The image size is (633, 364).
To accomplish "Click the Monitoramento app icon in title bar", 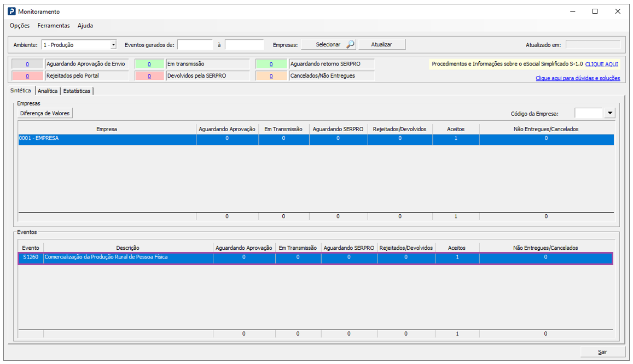I will point(11,11).
